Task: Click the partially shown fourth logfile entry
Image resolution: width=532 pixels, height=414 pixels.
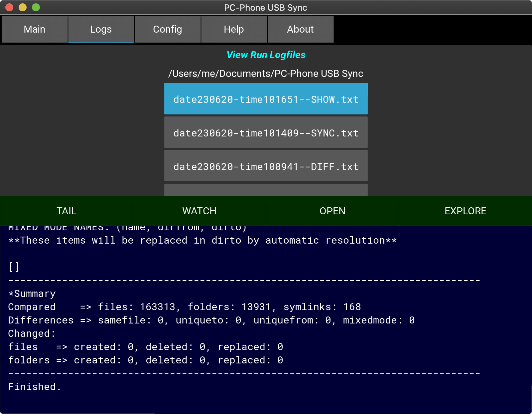Action: coord(266,190)
